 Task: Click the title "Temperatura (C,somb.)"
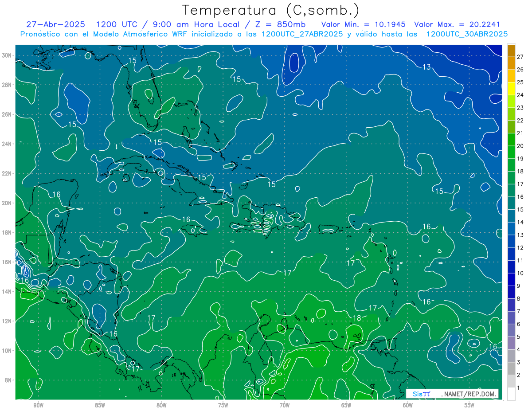(270, 11)
